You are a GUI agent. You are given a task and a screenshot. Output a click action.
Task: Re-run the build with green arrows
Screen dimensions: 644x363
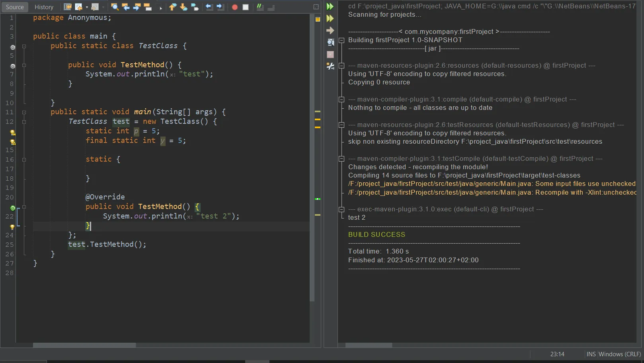pos(330,6)
